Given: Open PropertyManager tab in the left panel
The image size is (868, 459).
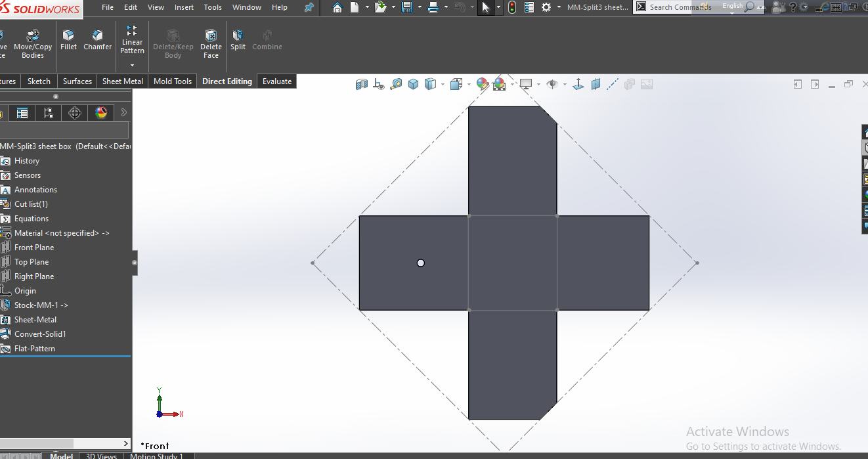Looking at the screenshot, I should 22,113.
